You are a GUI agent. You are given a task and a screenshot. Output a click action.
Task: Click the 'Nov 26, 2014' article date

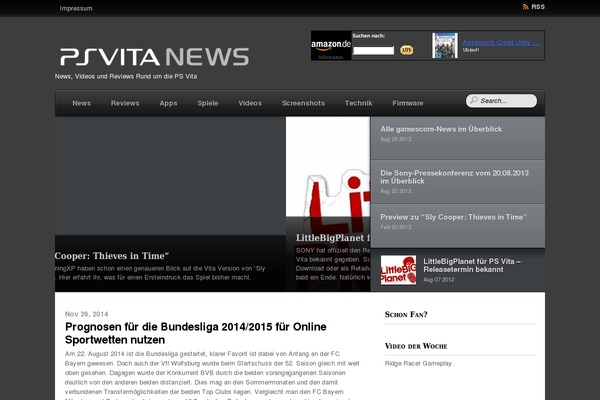pyautogui.click(x=86, y=314)
